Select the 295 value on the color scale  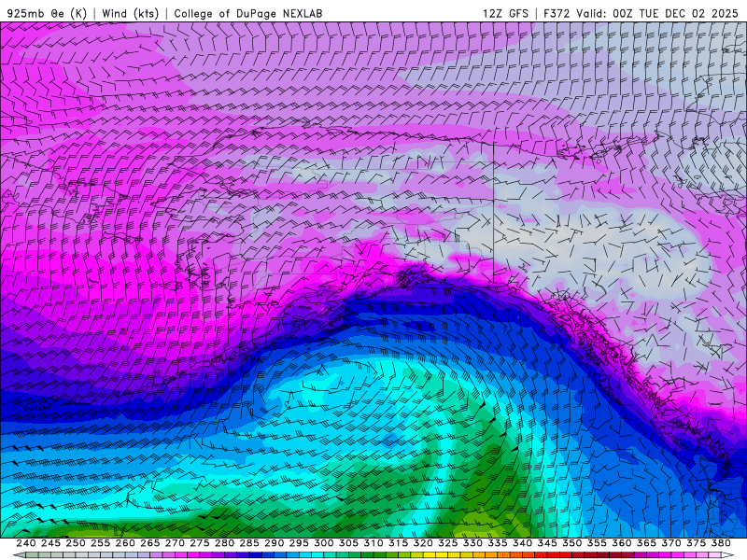point(299,543)
